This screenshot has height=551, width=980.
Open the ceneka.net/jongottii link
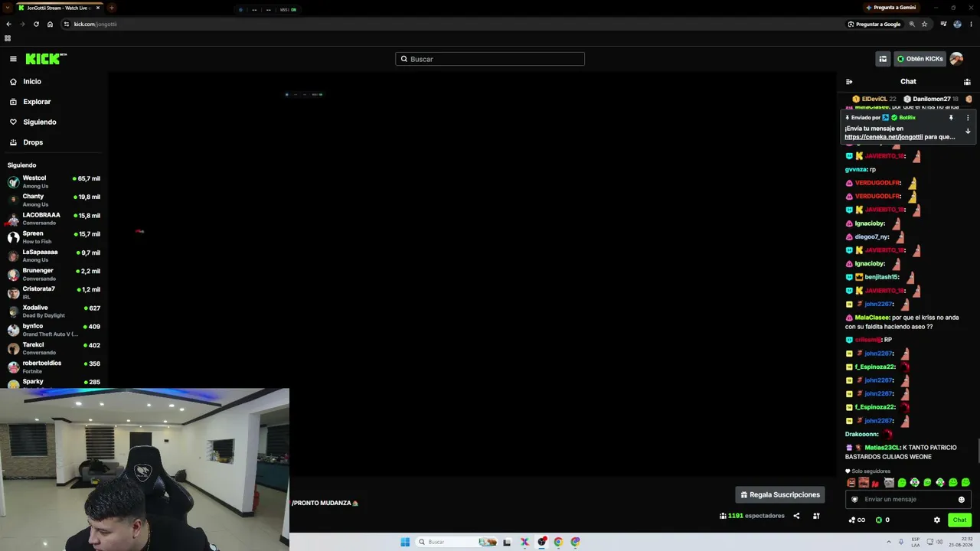tap(884, 137)
